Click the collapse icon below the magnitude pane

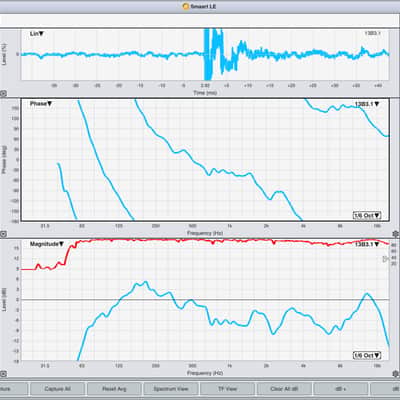click(2, 374)
